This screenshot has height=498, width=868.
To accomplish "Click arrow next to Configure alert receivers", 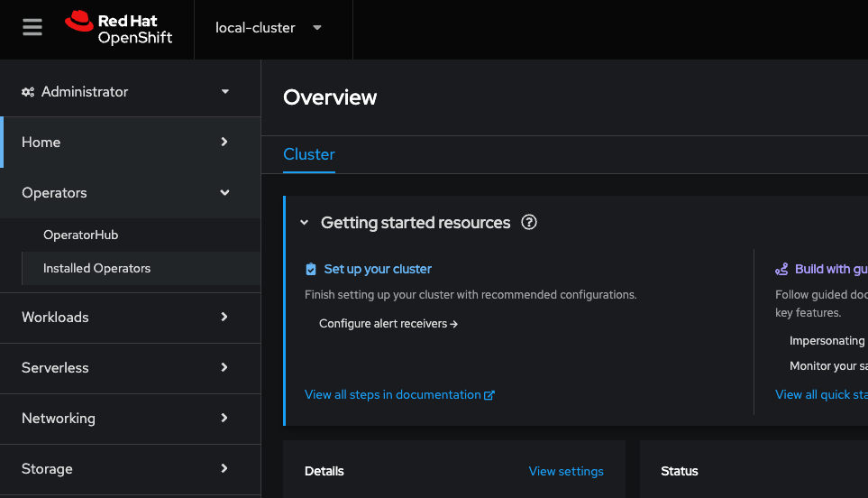I will 454,324.
